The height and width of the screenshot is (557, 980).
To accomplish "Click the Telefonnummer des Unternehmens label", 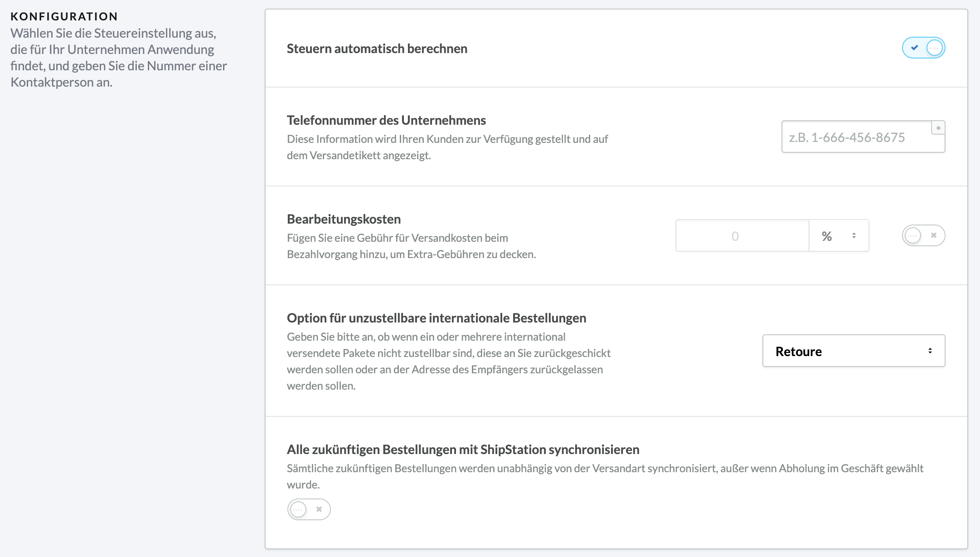I will 386,120.
